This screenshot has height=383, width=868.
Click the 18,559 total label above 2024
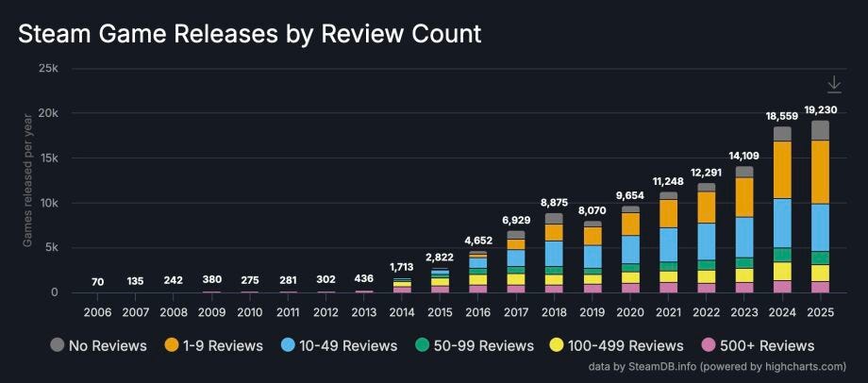coord(782,116)
